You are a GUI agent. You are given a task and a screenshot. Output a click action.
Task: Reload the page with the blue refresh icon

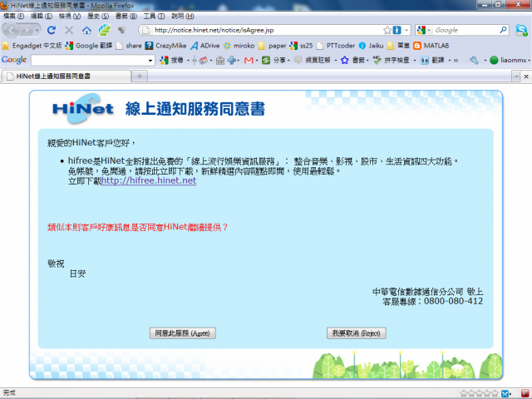click(x=52, y=30)
